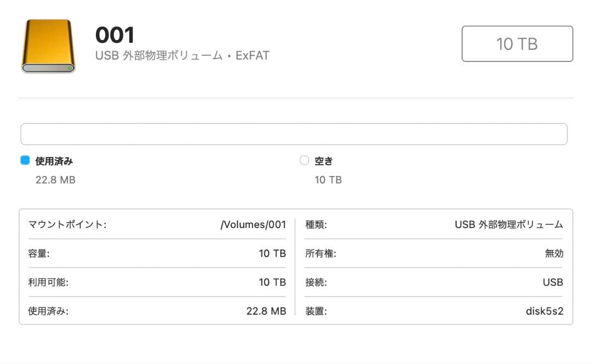Click the 空き legend amount 10 TB

click(x=328, y=179)
